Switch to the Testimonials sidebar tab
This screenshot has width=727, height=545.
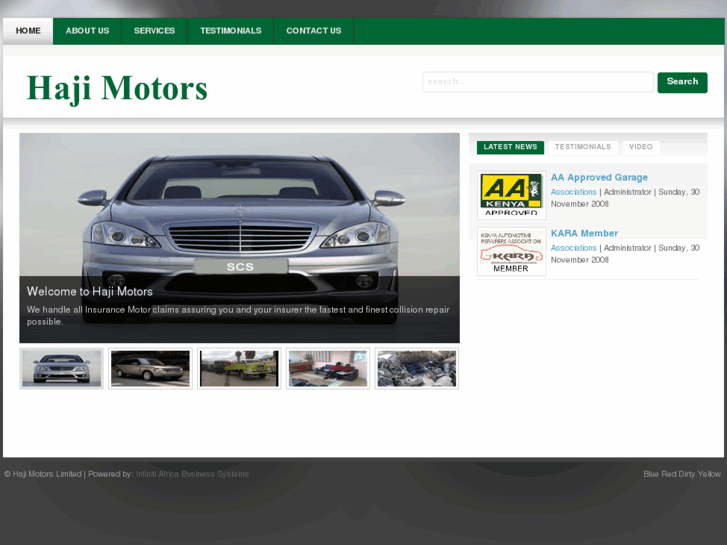point(583,147)
